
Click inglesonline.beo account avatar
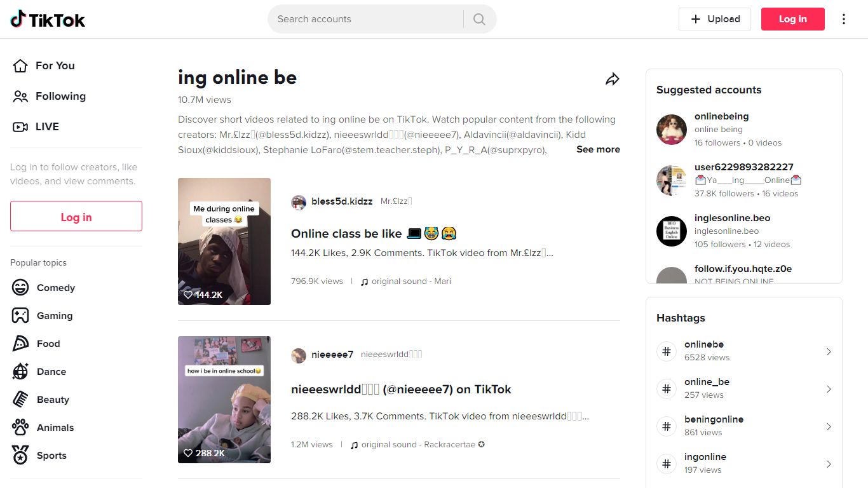(x=672, y=231)
